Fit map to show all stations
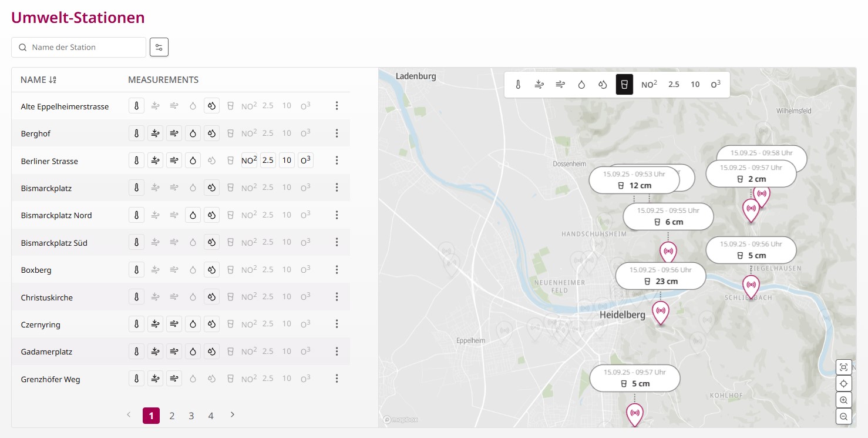868x438 pixels. [843, 367]
